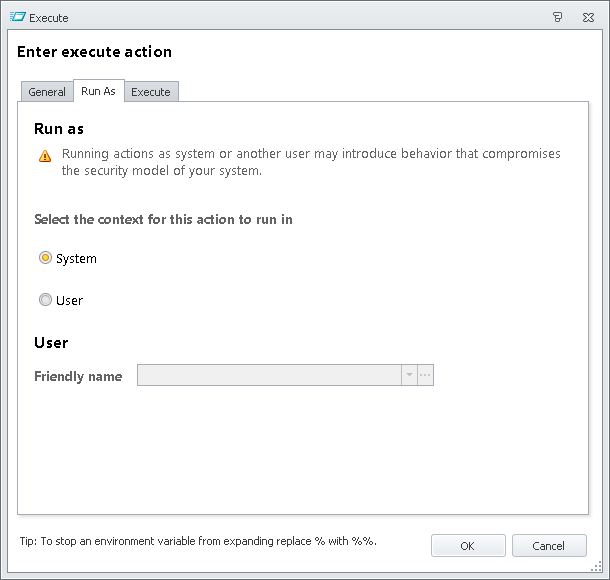Click the environment variable tip text
The width and height of the screenshot is (610, 580).
(x=198, y=541)
